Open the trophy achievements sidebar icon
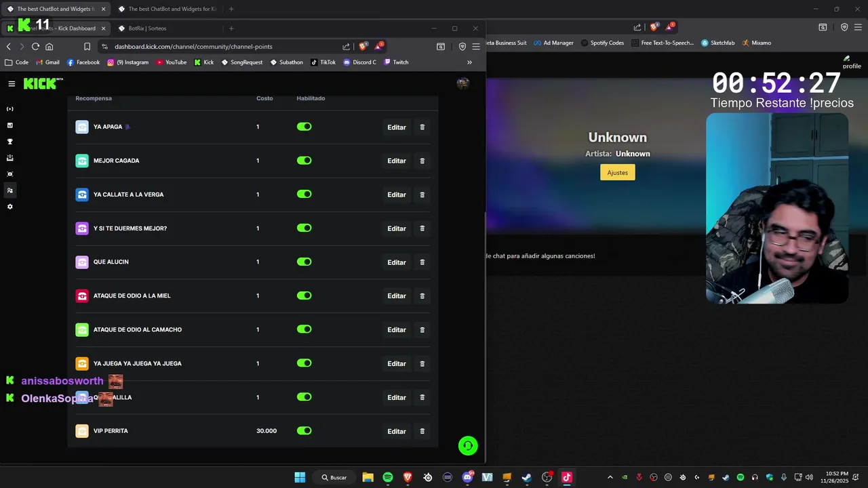This screenshot has width=868, height=488. (x=10, y=142)
